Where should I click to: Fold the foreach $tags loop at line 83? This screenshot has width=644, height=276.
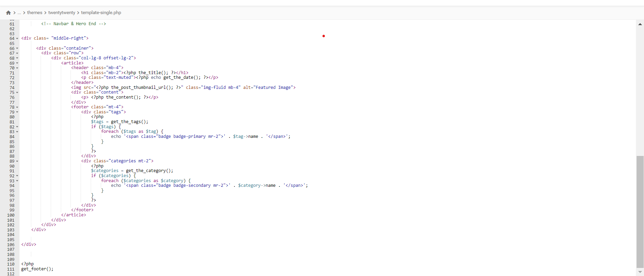tap(17, 132)
